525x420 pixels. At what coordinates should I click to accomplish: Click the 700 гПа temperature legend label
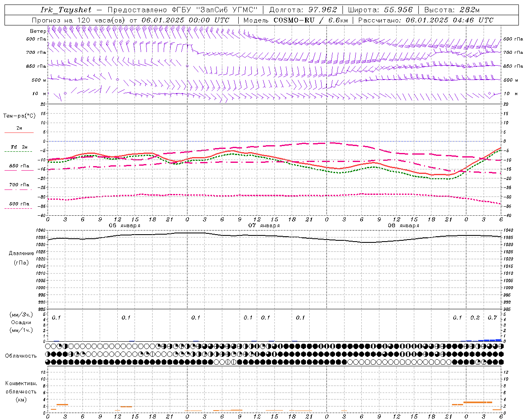coord(19,185)
